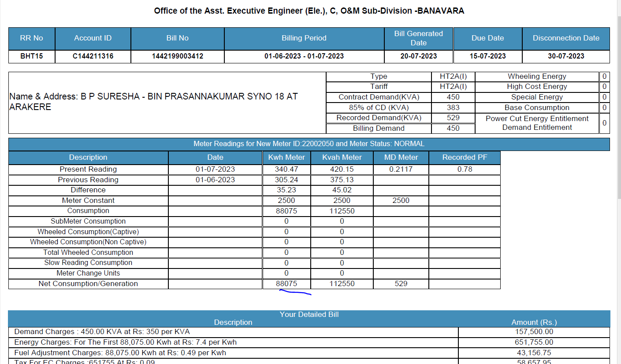Image resolution: width=621 pixels, height=364 pixels.
Task: Select present Kvah reading 420.15
Action: point(342,169)
